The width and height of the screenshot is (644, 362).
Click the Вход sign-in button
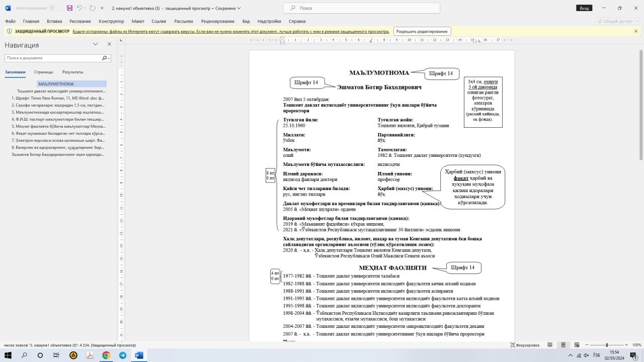[584, 8]
